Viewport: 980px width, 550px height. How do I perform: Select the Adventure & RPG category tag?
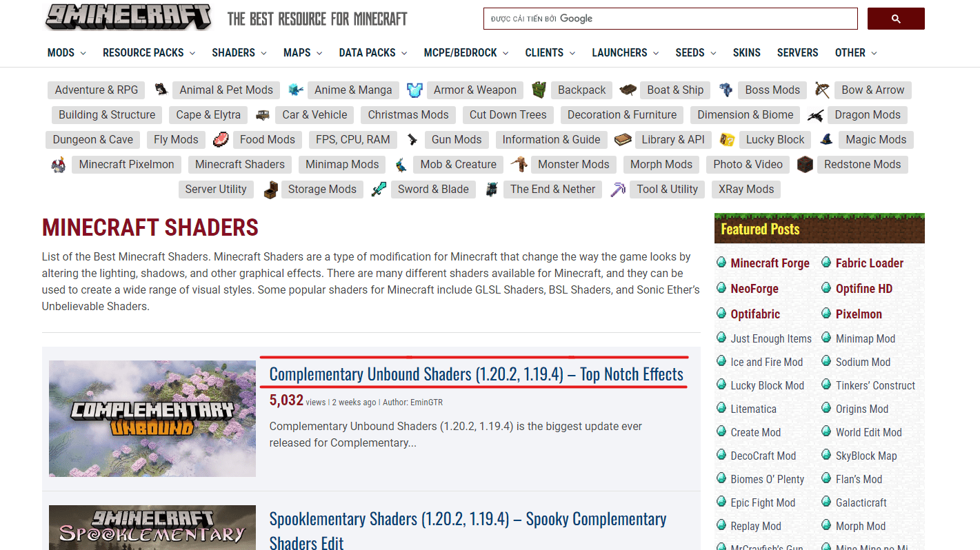tap(97, 90)
